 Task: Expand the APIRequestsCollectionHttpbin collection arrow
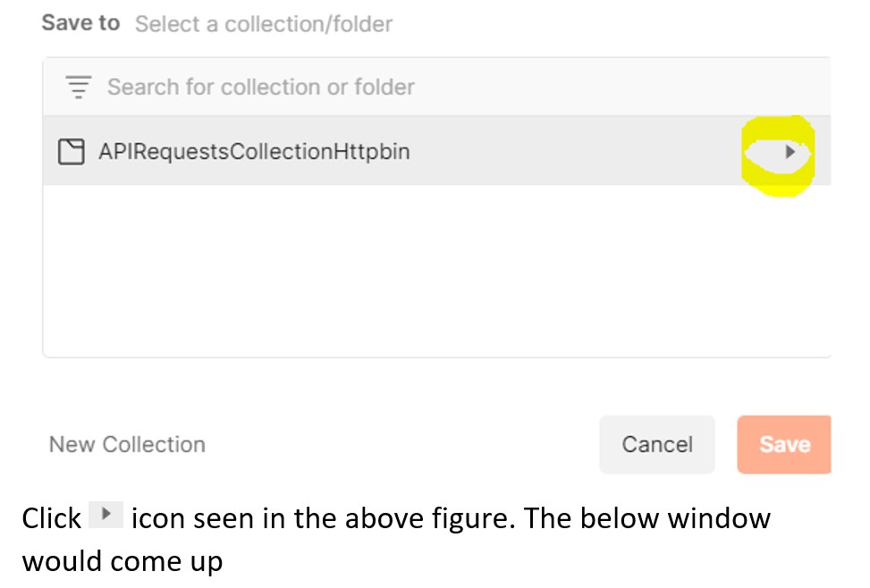tap(790, 152)
